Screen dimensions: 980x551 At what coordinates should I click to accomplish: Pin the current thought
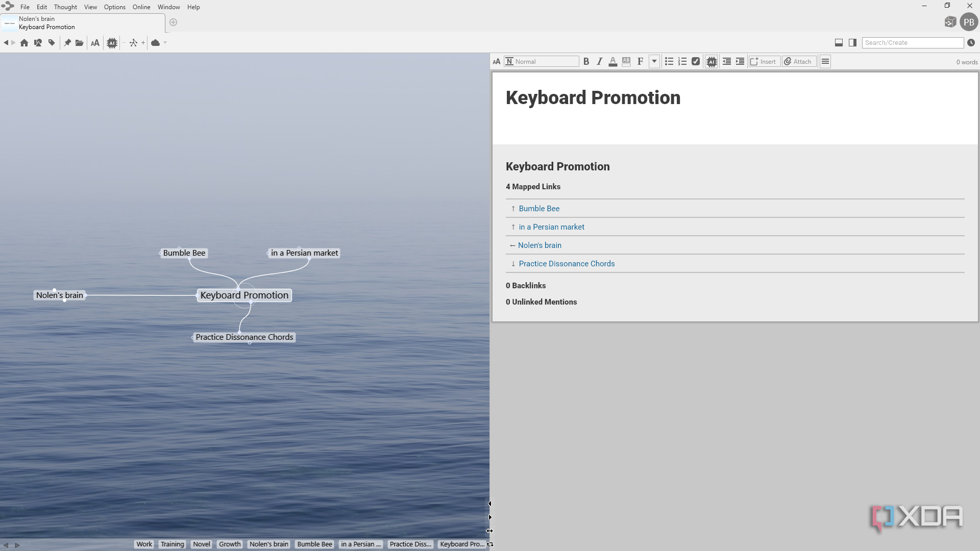[67, 43]
